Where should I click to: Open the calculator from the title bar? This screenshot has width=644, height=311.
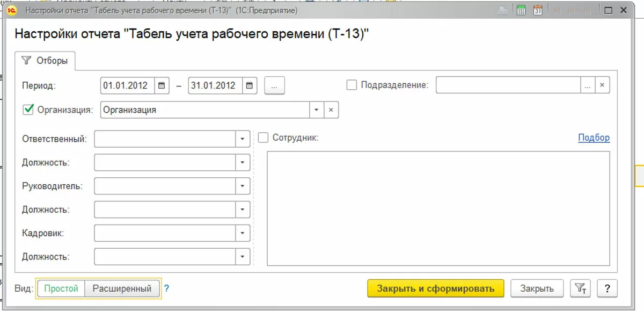coord(521,10)
